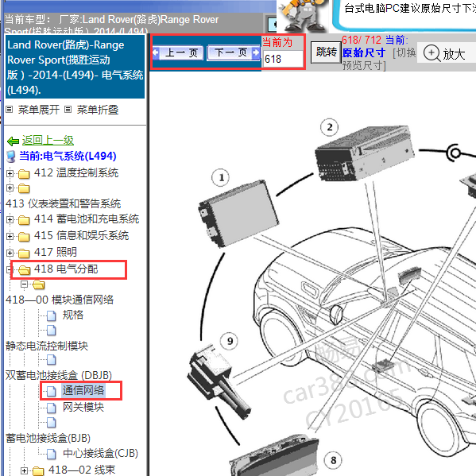This screenshot has width=476, height=476.
Task: Expand the 418—02 线束 node
Action: [24, 470]
